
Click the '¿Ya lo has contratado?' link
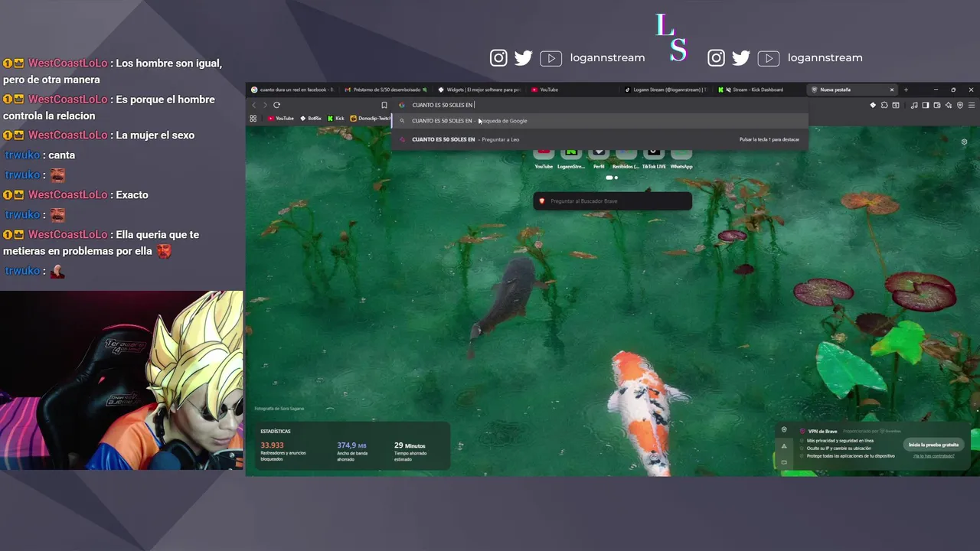pyautogui.click(x=933, y=456)
